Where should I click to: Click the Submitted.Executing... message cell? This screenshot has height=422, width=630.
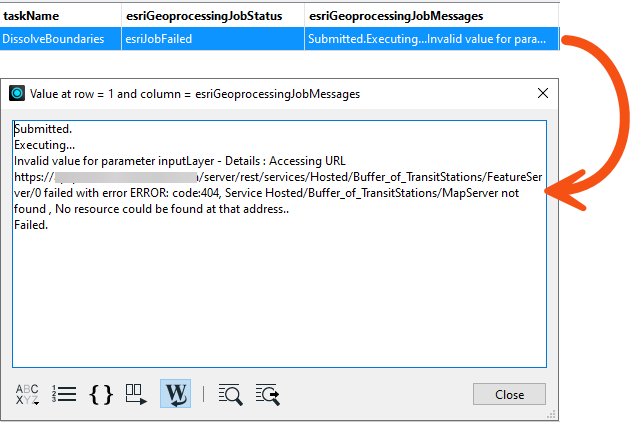pos(432,39)
